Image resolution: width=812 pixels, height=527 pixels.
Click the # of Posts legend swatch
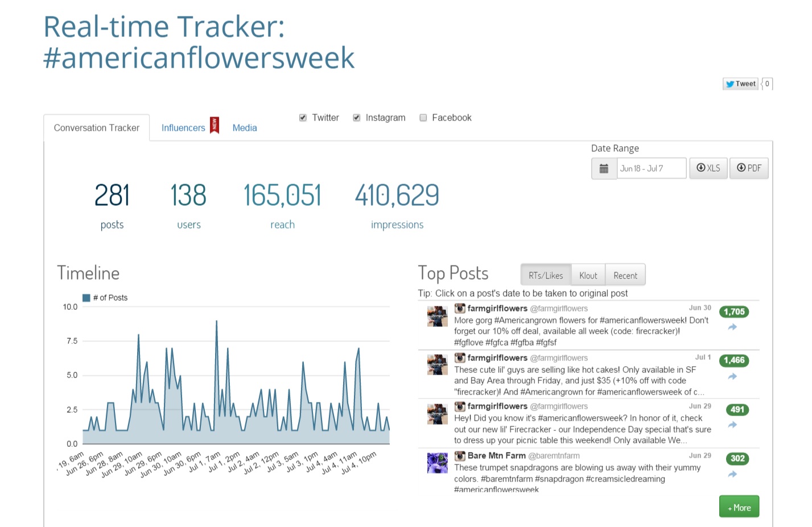(86, 298)
